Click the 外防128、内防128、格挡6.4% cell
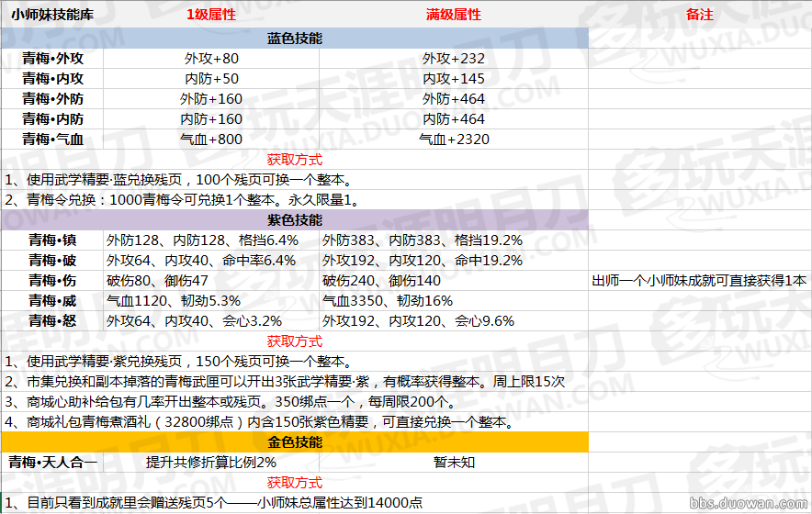This screenshot has height=514, width=812. 211,240
